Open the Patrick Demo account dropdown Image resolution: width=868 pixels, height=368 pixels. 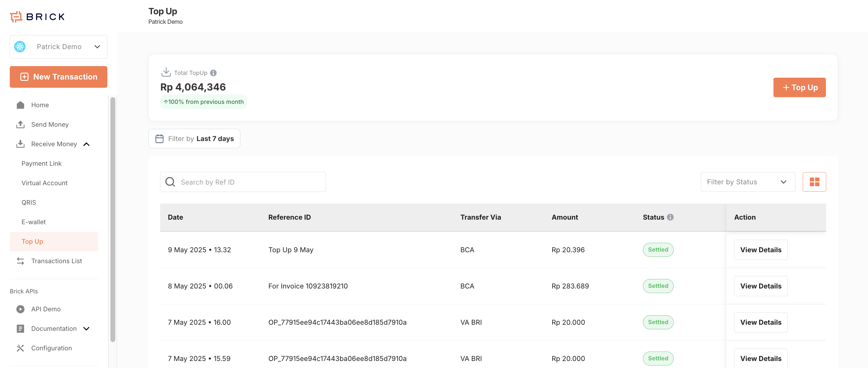(58, 47)
